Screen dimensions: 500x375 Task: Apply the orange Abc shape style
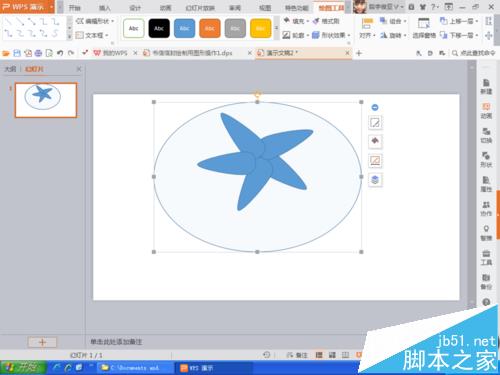point(210,28)
